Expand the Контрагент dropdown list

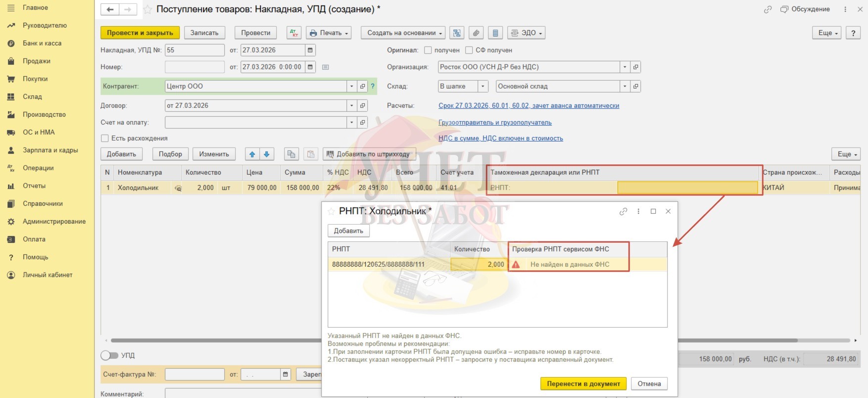coord(351,86)
